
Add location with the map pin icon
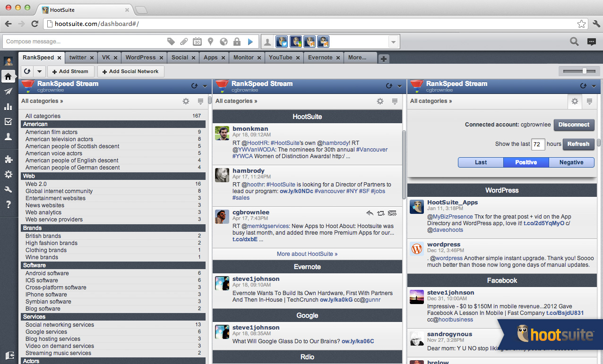210,42
